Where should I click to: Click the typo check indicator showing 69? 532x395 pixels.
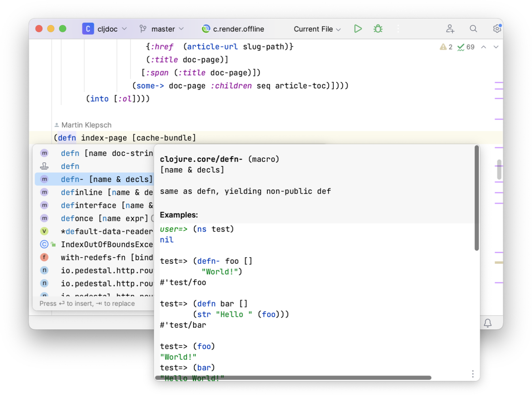466,47
